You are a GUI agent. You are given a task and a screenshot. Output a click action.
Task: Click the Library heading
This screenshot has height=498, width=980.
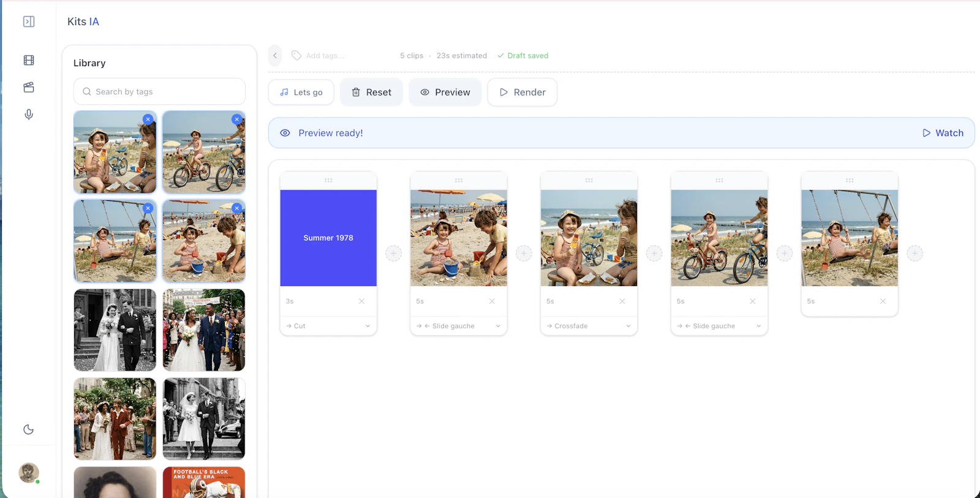pos(89,63)
